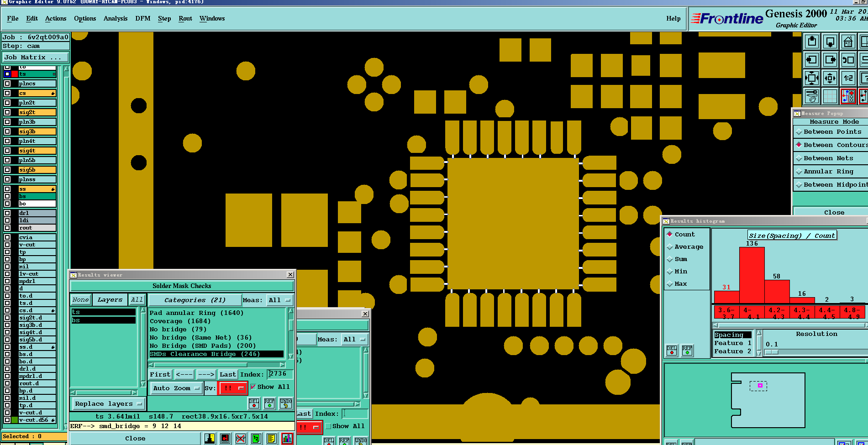The height and width of the screenshot is (445, 868).
Task: Open the Replace layers dropdown
Action: tap(108, 404)
